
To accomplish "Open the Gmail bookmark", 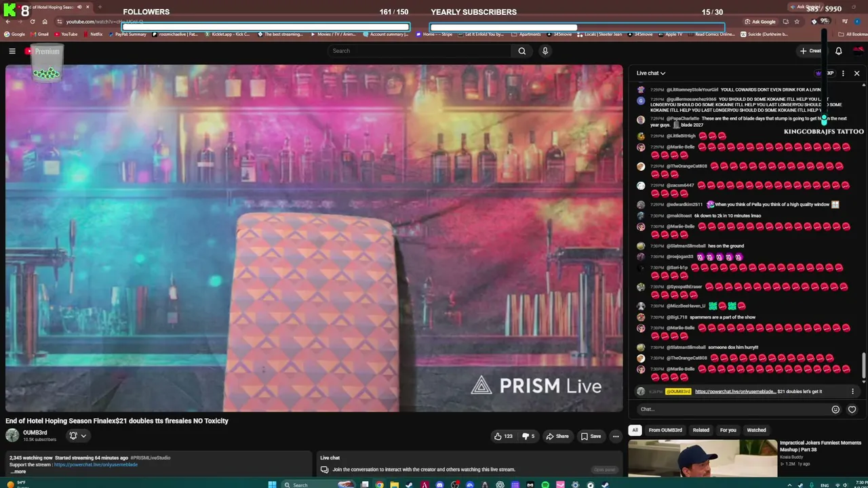I will coord(39,34).
